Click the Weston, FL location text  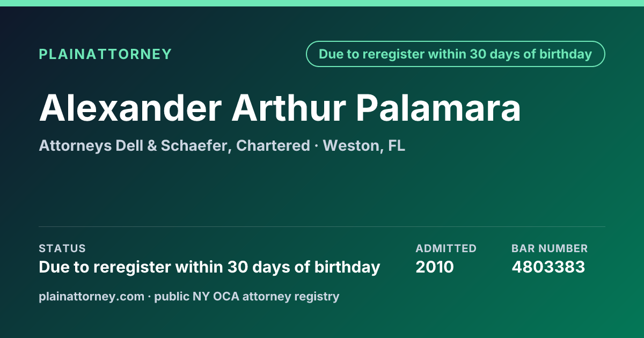pos(364,145)
